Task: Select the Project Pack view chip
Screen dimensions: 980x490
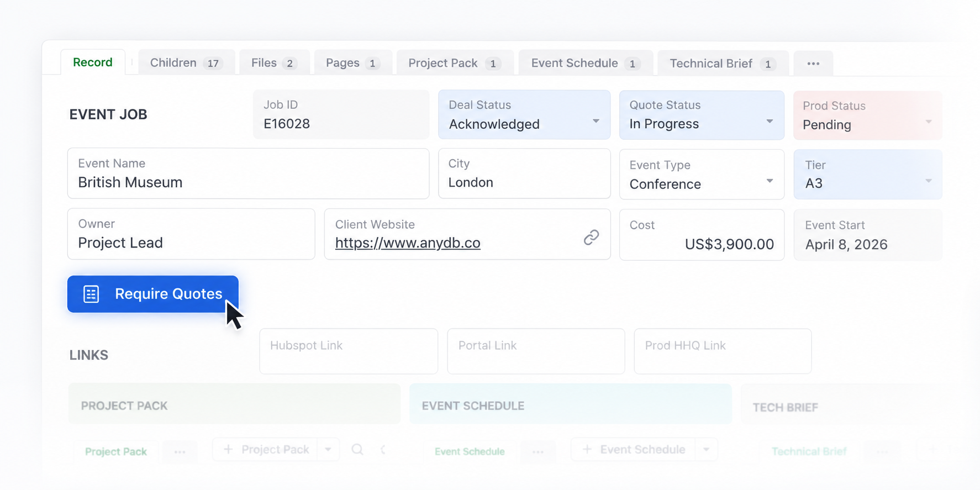Action: (116, 451)
